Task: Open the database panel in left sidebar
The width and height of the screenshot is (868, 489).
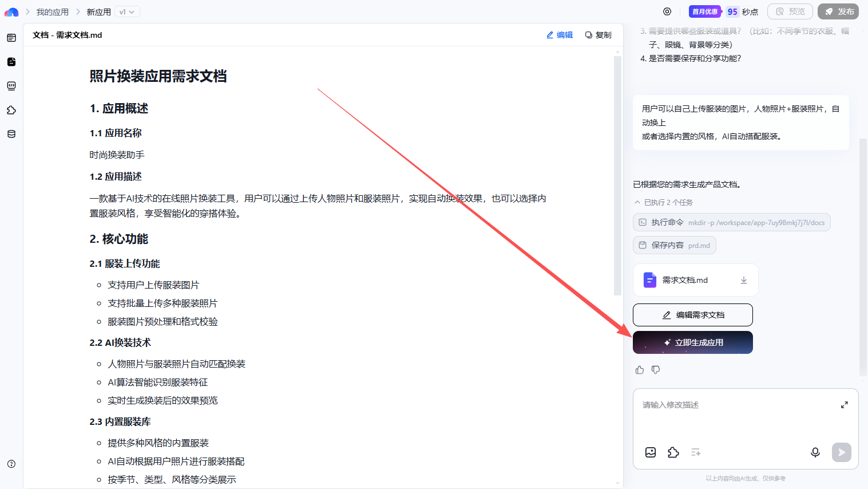Action: 11,134
